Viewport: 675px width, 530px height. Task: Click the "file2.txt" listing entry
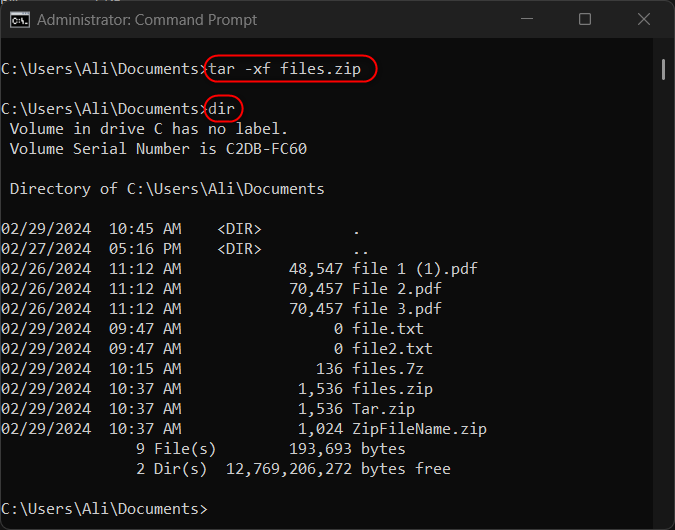392,349
